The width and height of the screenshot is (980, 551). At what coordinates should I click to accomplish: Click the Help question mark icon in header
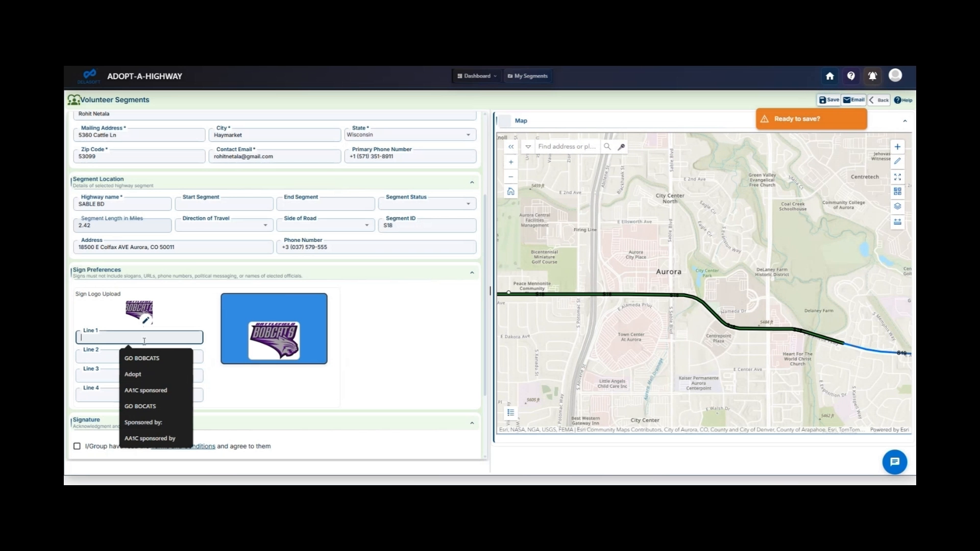click(x=851, y=76)
